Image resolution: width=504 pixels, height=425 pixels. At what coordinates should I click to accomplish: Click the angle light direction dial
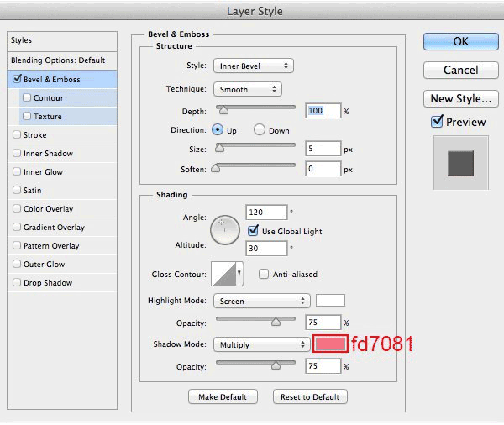pos(224,230)
